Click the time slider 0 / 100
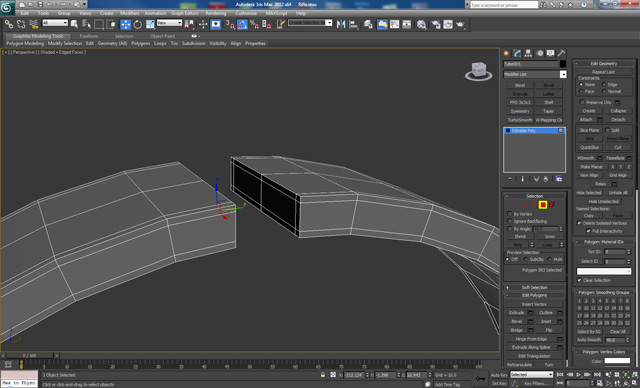 click(29, 356)
